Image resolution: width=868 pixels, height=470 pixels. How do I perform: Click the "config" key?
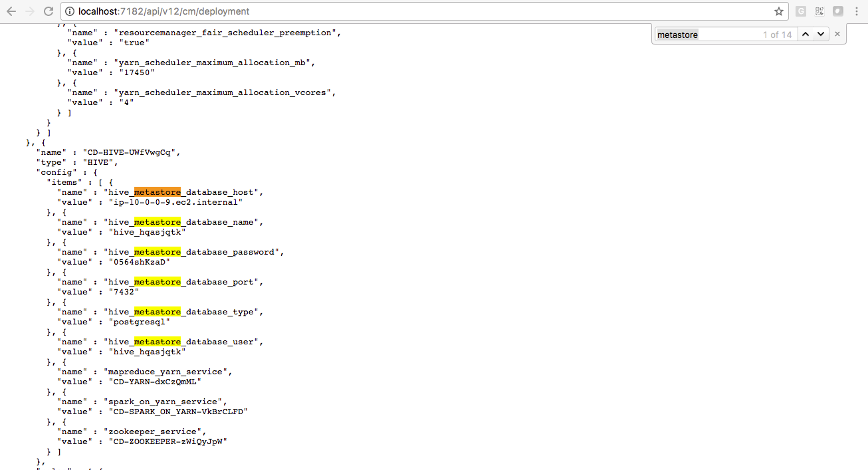pos(56,172)
